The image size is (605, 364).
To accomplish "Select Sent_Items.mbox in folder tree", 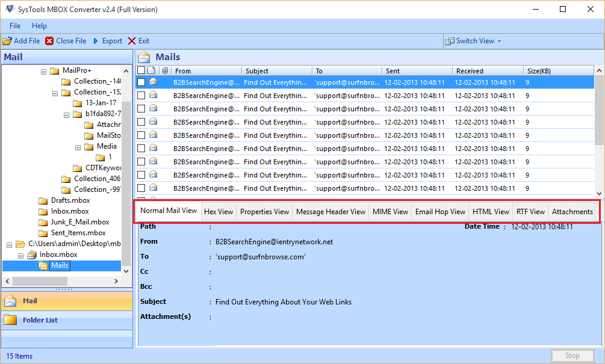I will coord(78,233).
